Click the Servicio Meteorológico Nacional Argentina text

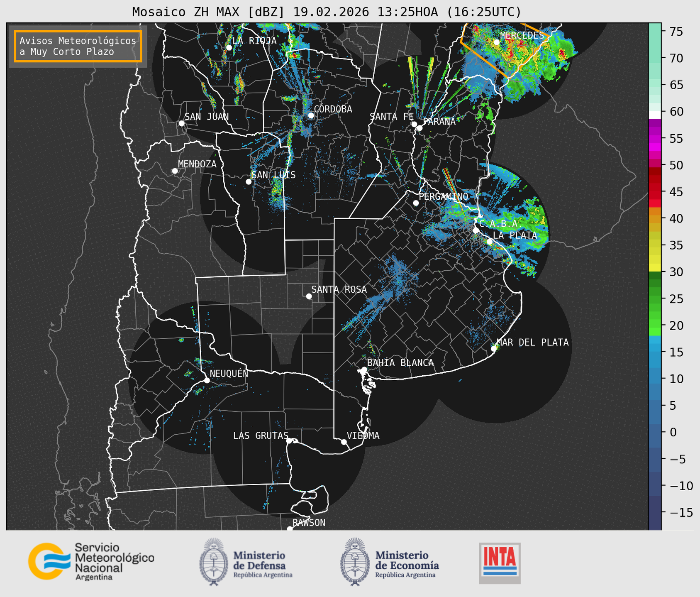[114, 562]
